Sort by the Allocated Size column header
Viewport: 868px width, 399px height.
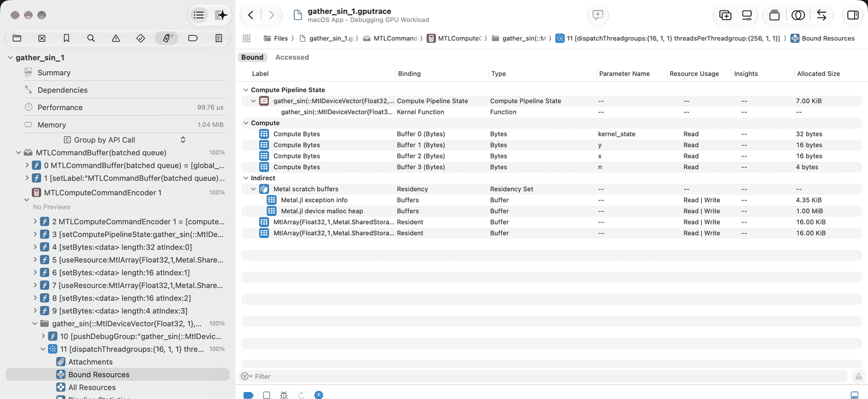click(x=818, y=74)
